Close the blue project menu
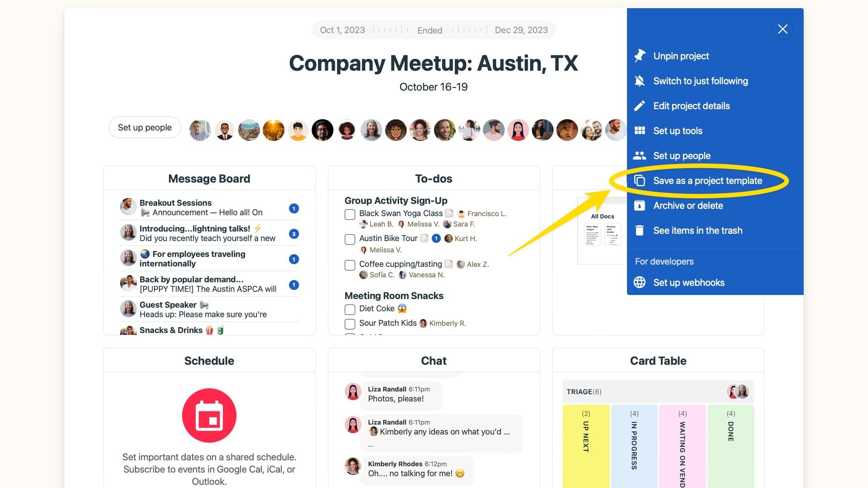The width and height of the screenshot is (868, 488). [x=782, y=29]
